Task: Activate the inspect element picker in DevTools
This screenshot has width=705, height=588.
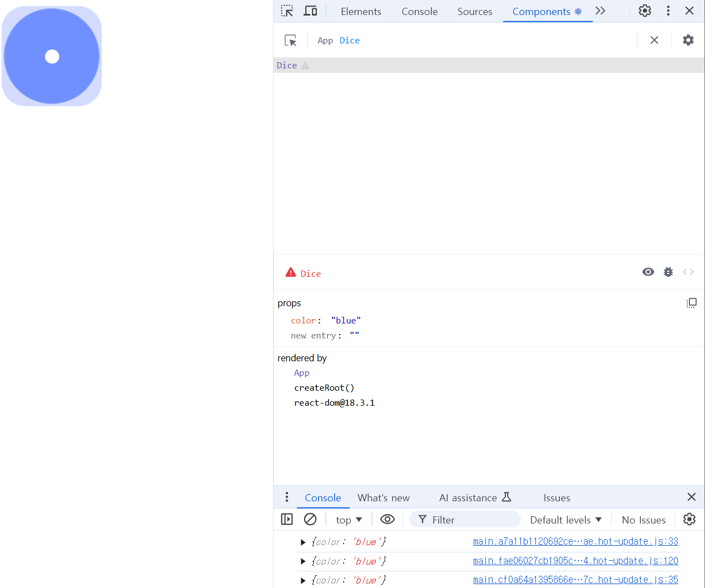Action: tap(287, 11)
